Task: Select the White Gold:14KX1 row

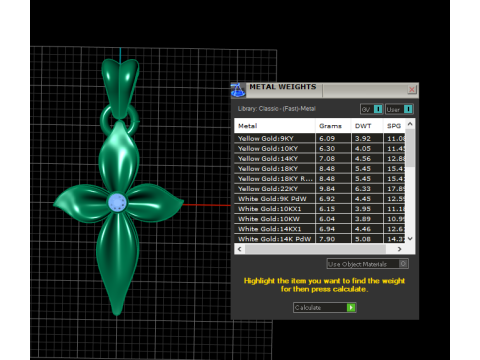Action: coord(320,229)
